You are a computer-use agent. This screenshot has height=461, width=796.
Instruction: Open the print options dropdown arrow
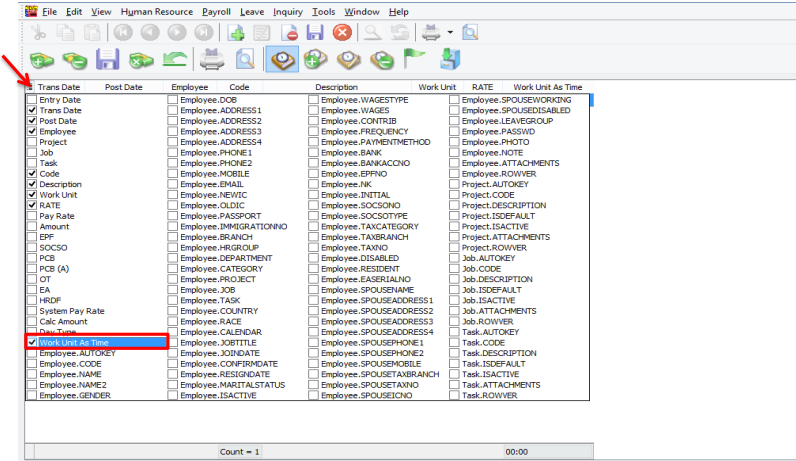pyautogui.click(x=450, y=32)
